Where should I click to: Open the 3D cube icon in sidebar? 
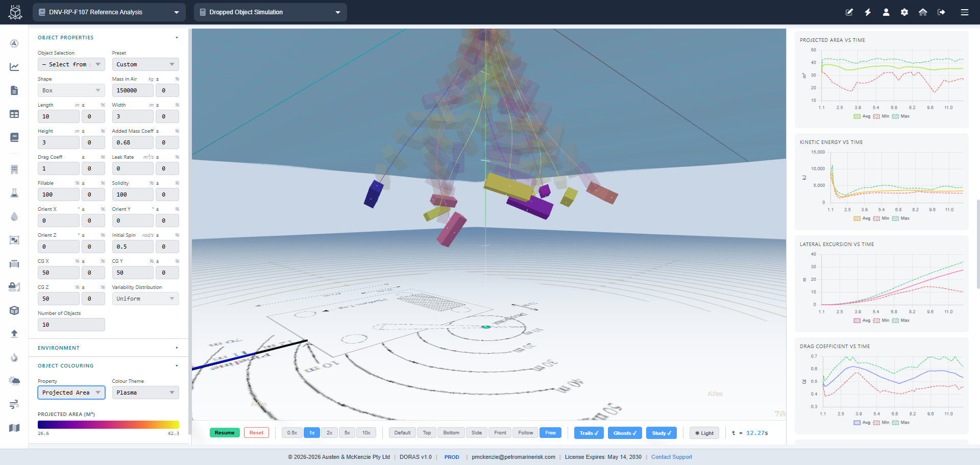14,310
